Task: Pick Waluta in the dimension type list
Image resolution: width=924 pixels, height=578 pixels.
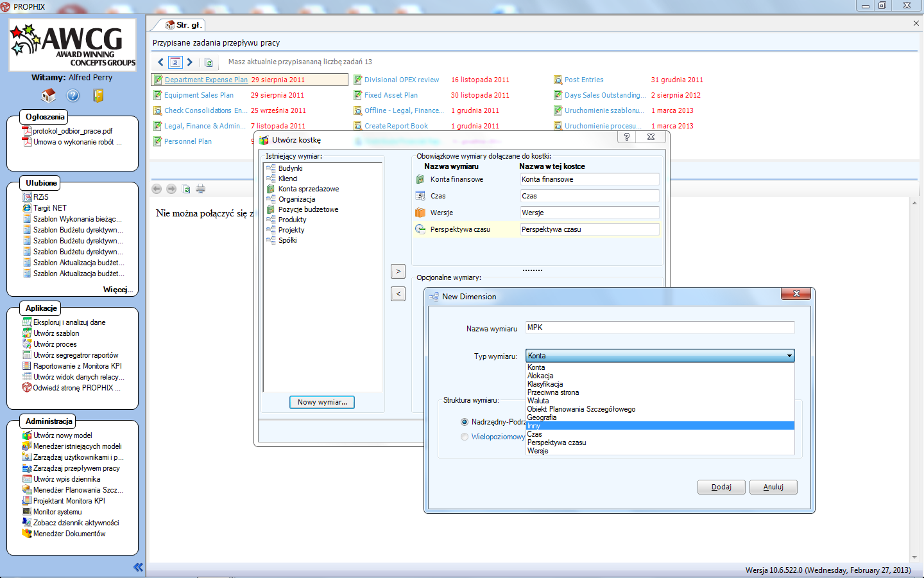Action: [660, 401]
